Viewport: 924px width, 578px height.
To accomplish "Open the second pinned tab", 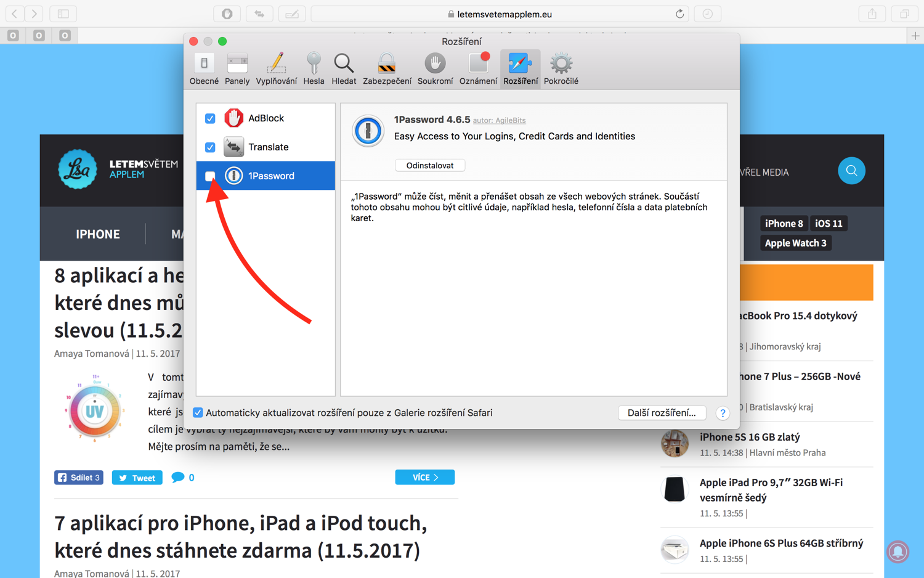I will [39, 36].
